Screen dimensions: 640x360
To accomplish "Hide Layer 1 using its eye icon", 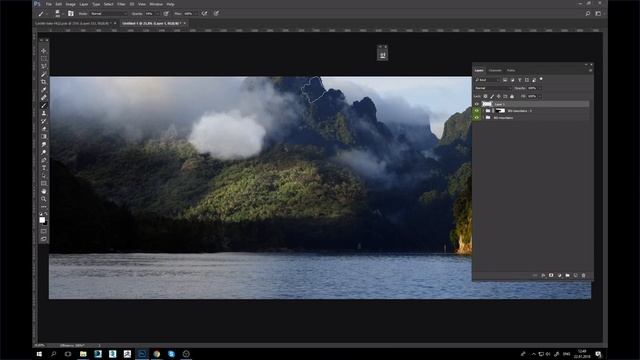I will click(476, 104).
